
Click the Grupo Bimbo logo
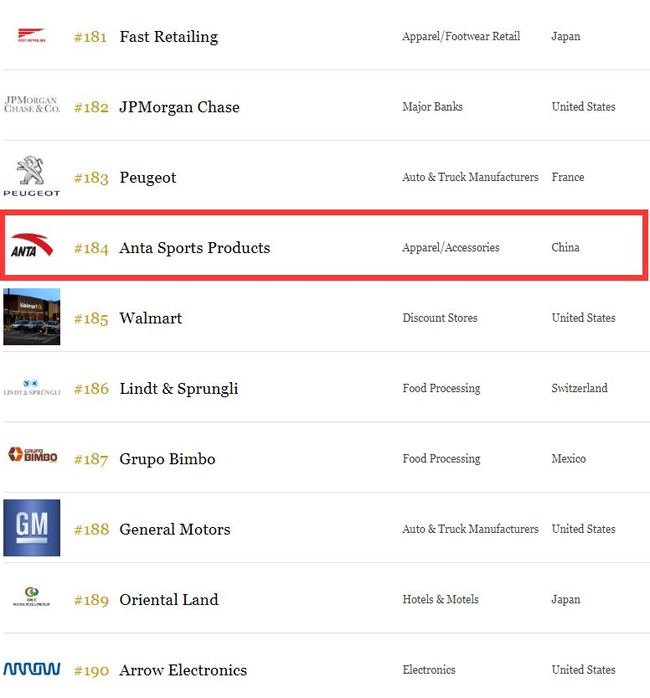coord(31,456)
